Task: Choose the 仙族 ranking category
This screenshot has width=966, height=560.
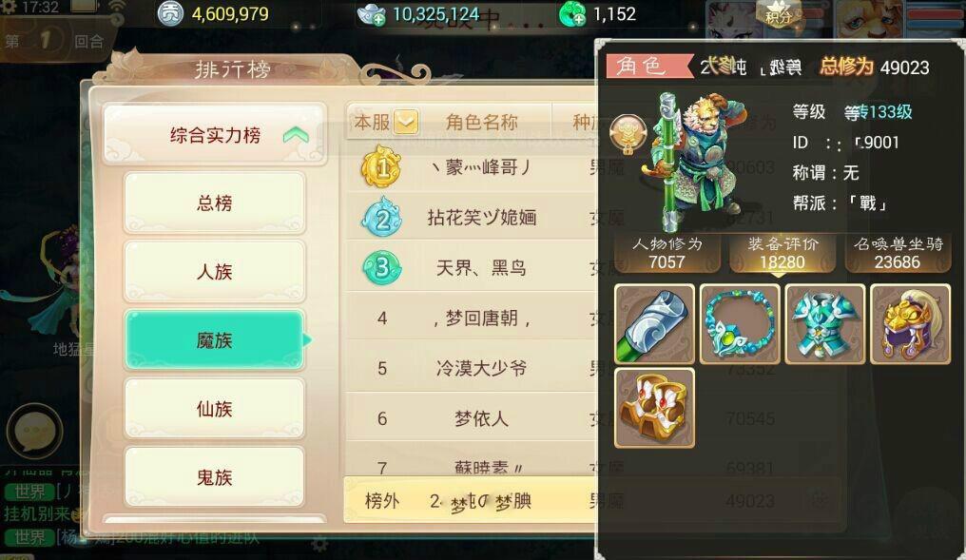Action: [214, 409]
